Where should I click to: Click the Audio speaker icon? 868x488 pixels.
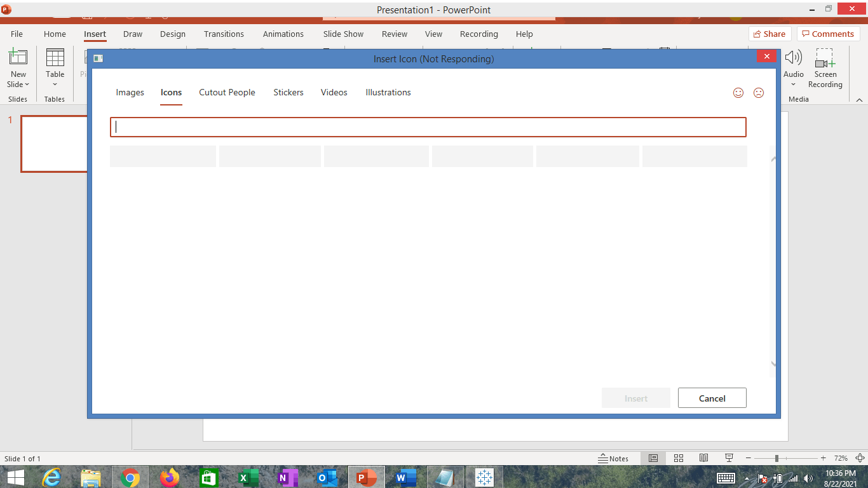coord(793,57)
